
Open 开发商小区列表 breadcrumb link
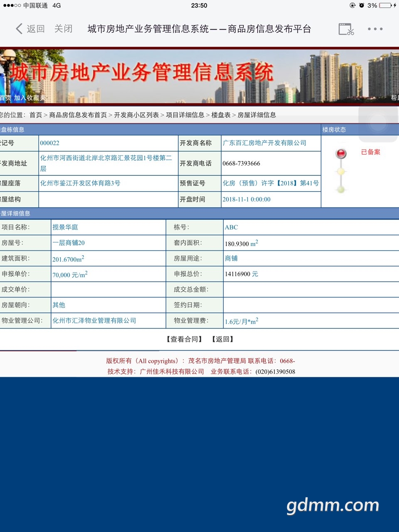point(136,115)
